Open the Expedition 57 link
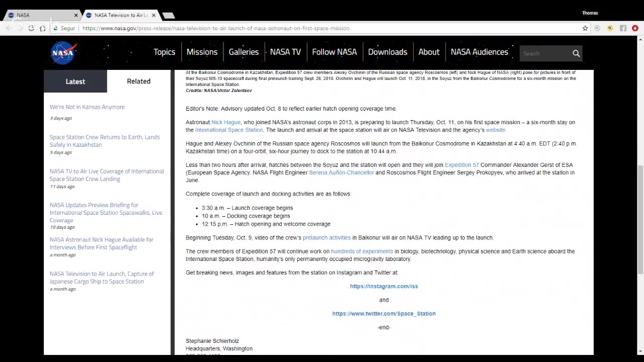This screenshot has width=644, height=362. [462, 165]
